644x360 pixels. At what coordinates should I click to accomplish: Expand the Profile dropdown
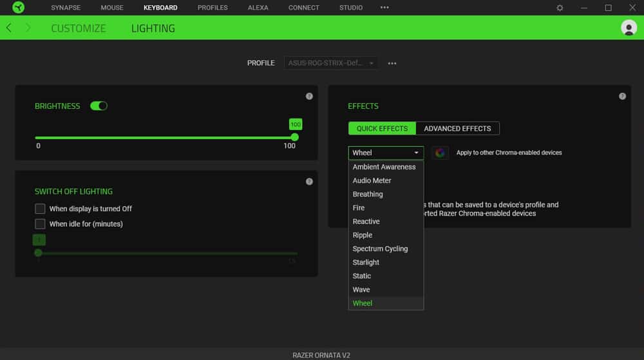pos(331,63)
